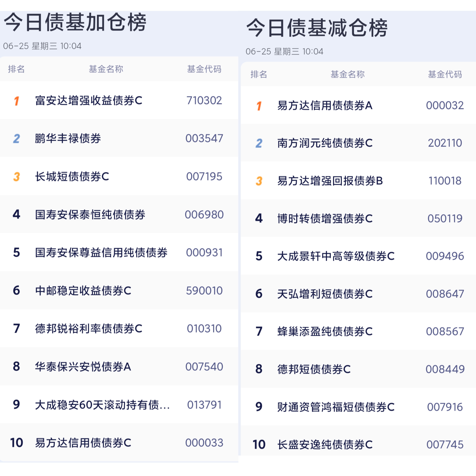Viewport: 476px width, 476px height.
Task: Click the orange rank 1 badge in 加仓榜
Action: 17,101
